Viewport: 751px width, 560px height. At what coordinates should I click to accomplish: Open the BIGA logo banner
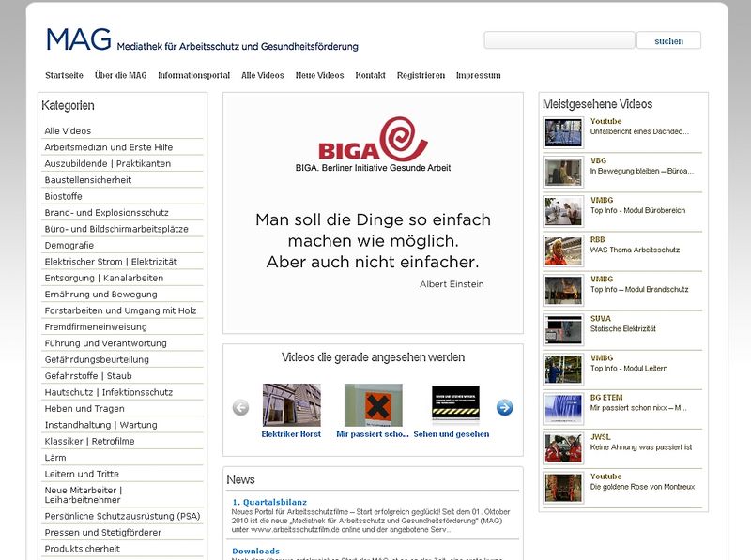(x=373, y=144)
